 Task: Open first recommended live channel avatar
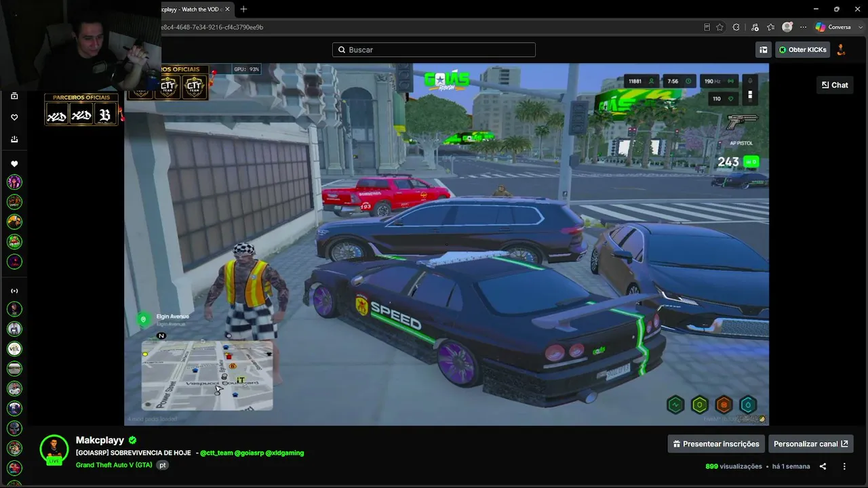coord(14,309)
